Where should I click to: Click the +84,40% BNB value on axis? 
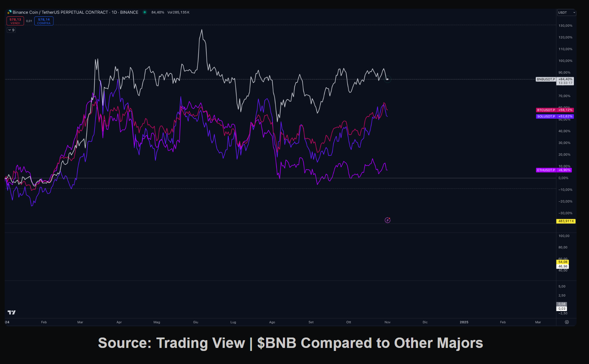tap(565, 79)
